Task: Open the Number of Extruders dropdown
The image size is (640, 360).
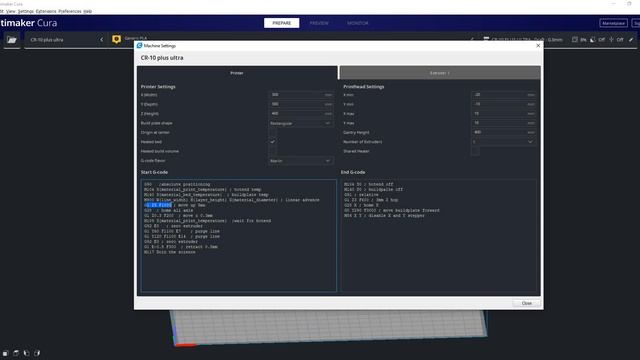Action: (x=503, y=142)
